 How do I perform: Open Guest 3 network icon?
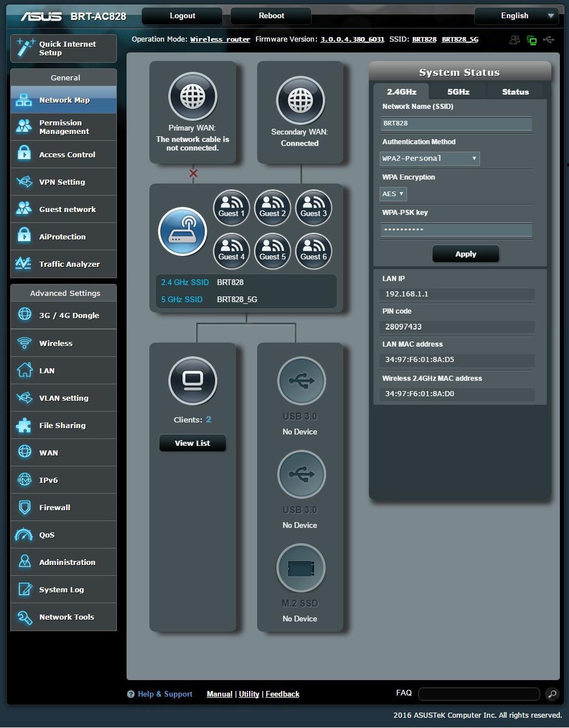coord(314,209)
